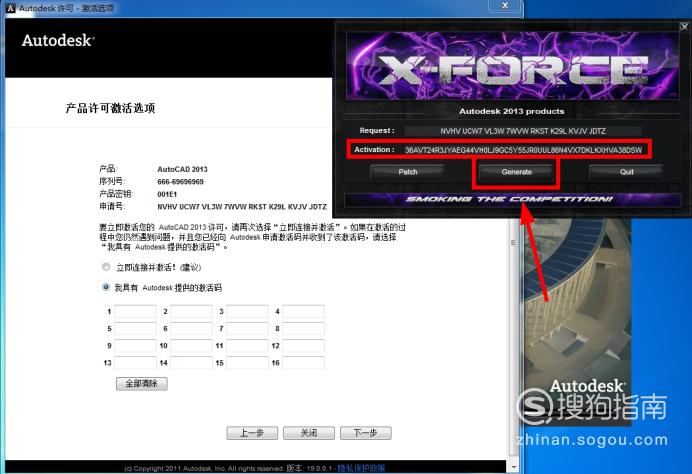The width and height of the screenshot is (692, 474).
Task: Click the Autodesk 'A' title bar icon
Action: point(11,8)
